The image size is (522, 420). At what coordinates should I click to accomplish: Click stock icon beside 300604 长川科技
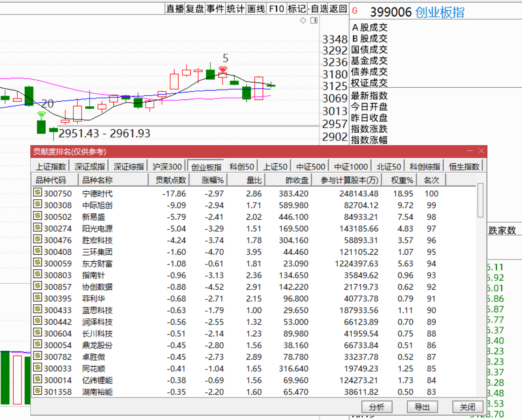pos(38,332)
